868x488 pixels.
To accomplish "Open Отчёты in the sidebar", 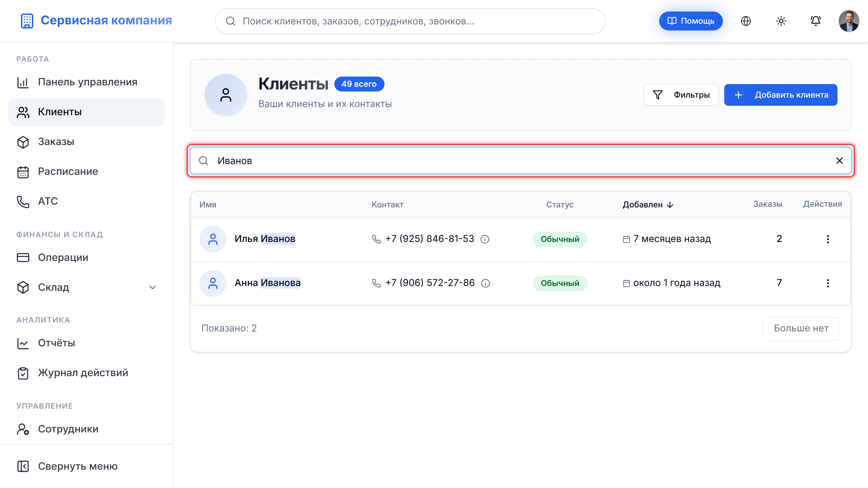I will point(86,343).
